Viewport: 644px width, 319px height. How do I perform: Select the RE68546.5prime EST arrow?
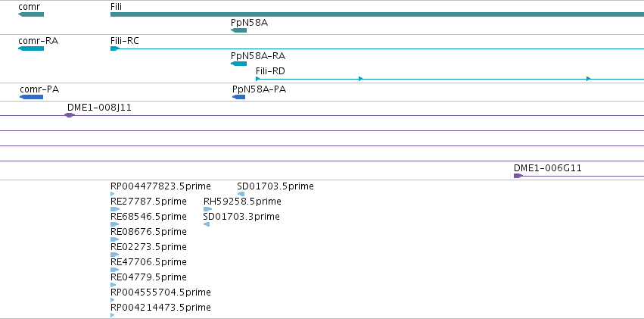114,224
